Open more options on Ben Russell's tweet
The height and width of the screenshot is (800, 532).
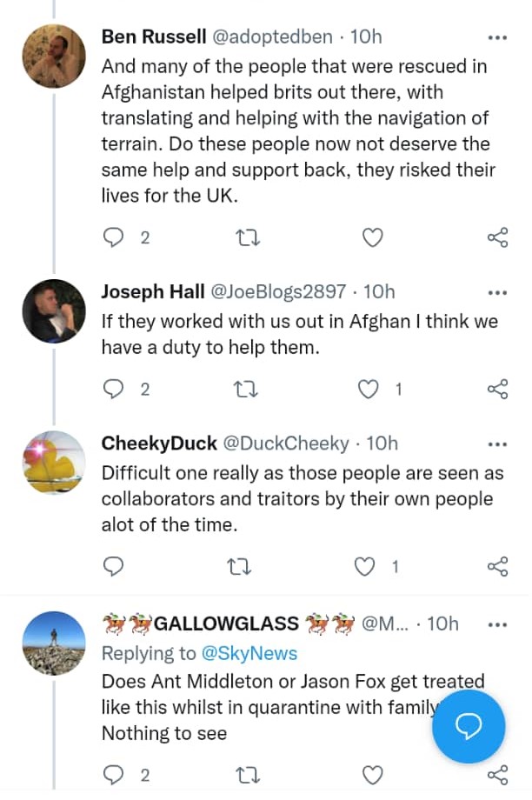pos(497,37)
